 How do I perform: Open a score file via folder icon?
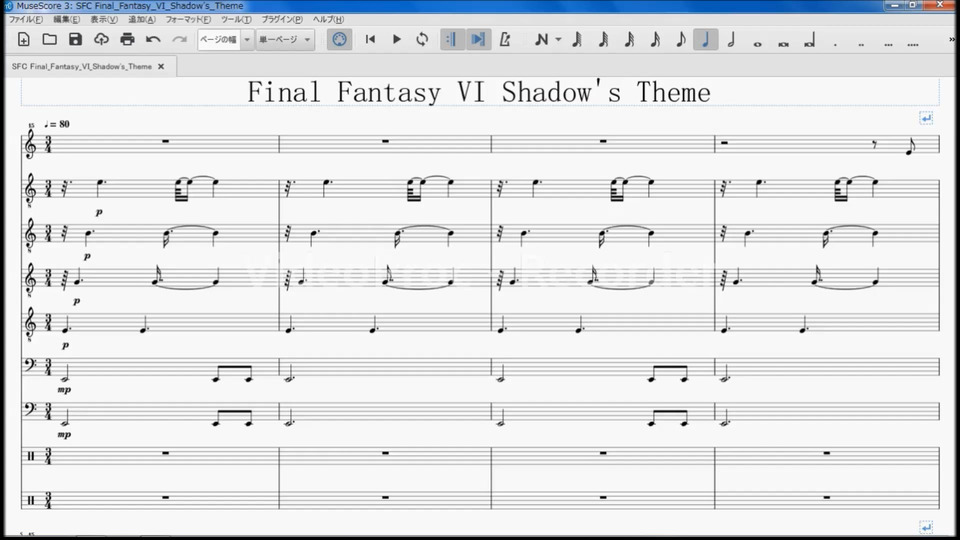[50, 40]
